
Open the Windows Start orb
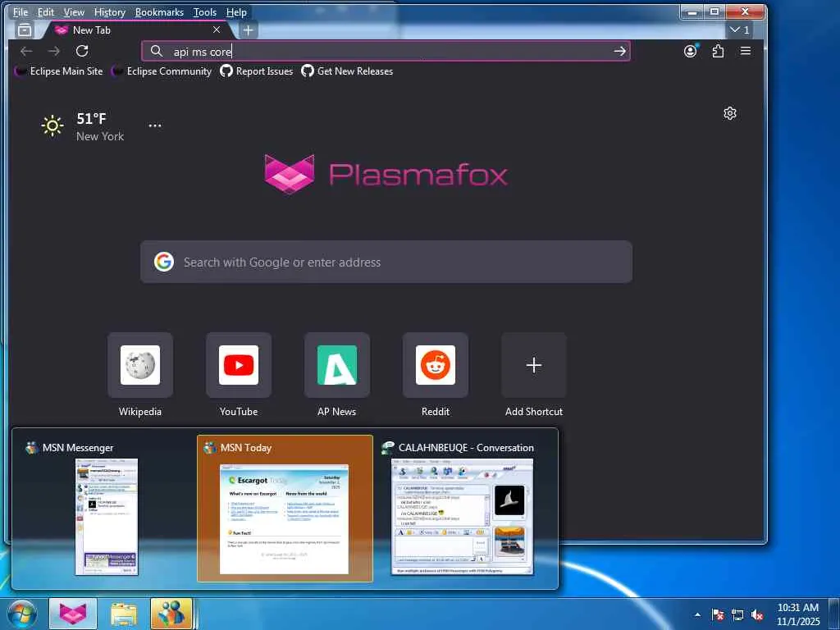(21, 614)
